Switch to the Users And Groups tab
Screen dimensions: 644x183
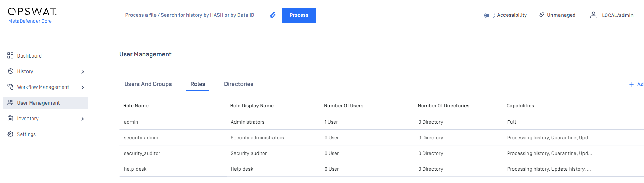tap(148, 84)
